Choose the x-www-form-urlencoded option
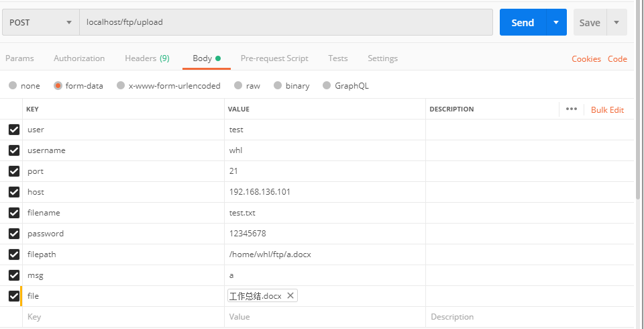Viewport: 644px width, 329px height. point(121,86)
